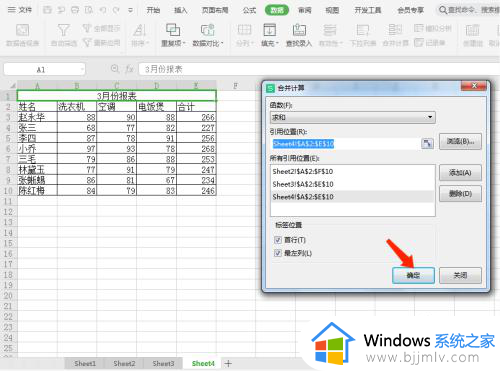The height and width of the screenshot is (371, 500).
Task: Expand the quick access toolbar customize arrow
Action: (x=130, y=10)
